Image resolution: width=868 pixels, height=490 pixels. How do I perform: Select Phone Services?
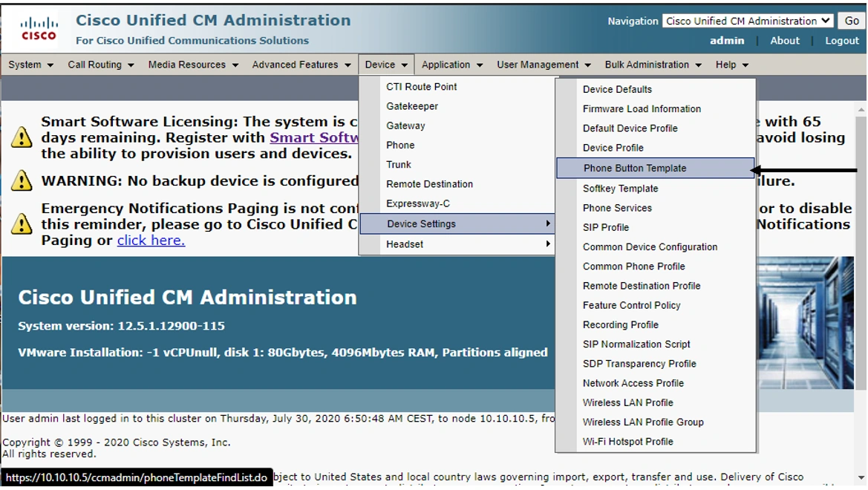[x=656, y=208]
